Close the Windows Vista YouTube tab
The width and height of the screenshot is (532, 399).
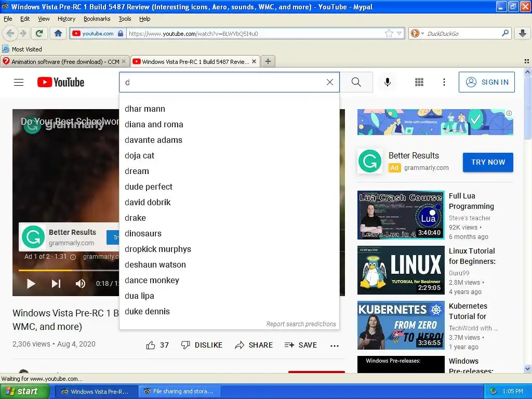point(254,61)
